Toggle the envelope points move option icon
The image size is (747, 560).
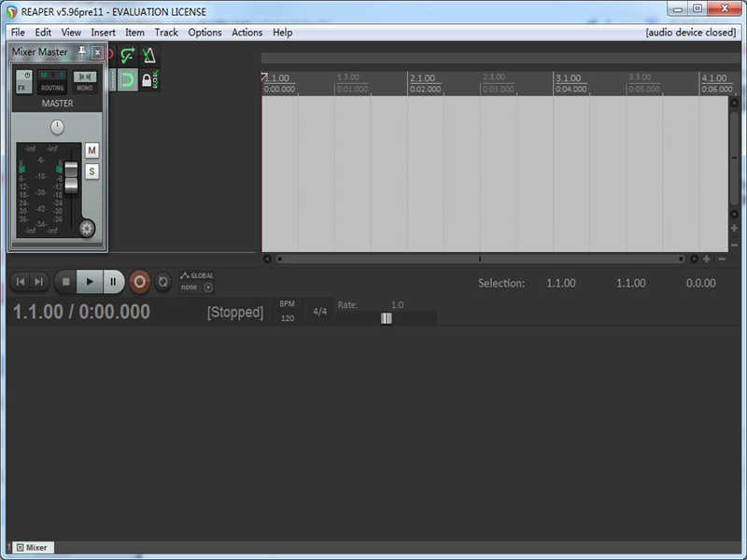click(x=128, y=55)
